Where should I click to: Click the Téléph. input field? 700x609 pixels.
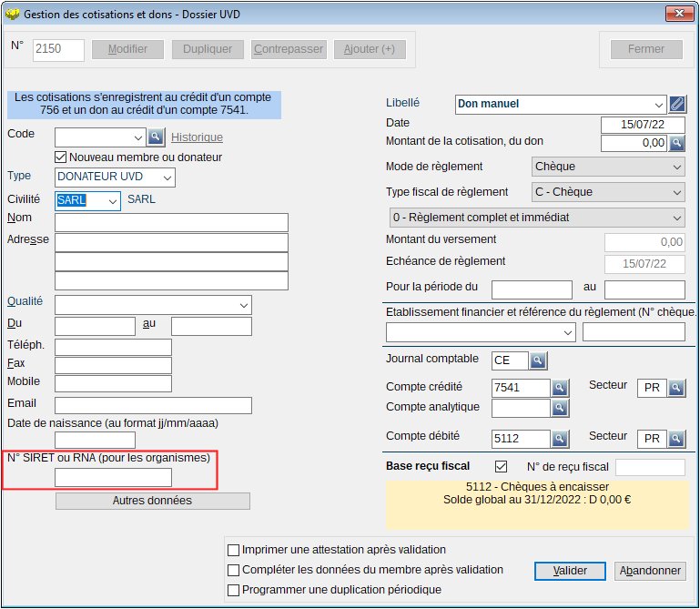coord(113,347)
